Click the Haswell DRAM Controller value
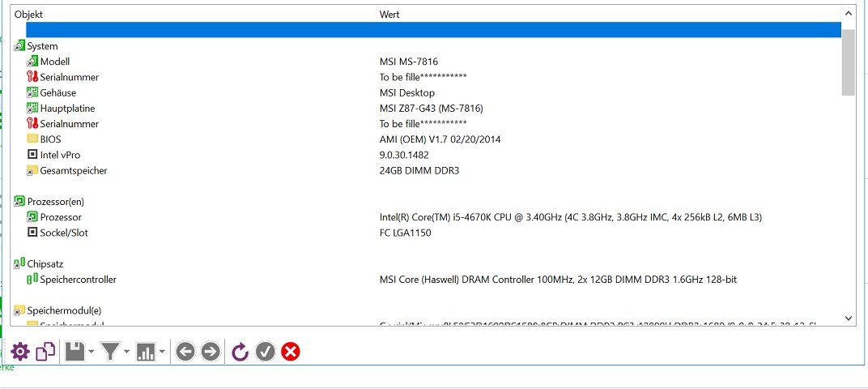Viewport: 868px width, 389px height. point(558,280)
